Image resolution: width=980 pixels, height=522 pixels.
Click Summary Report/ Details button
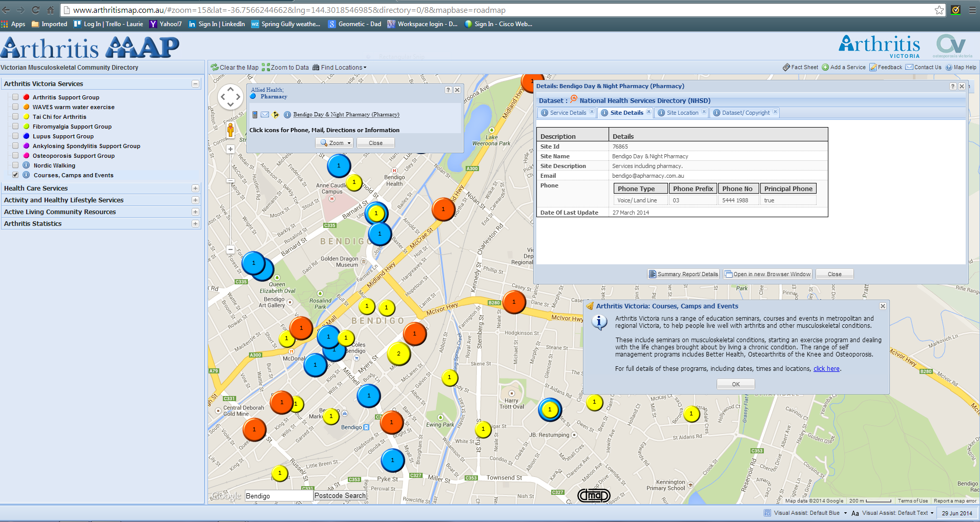[684, 274]
